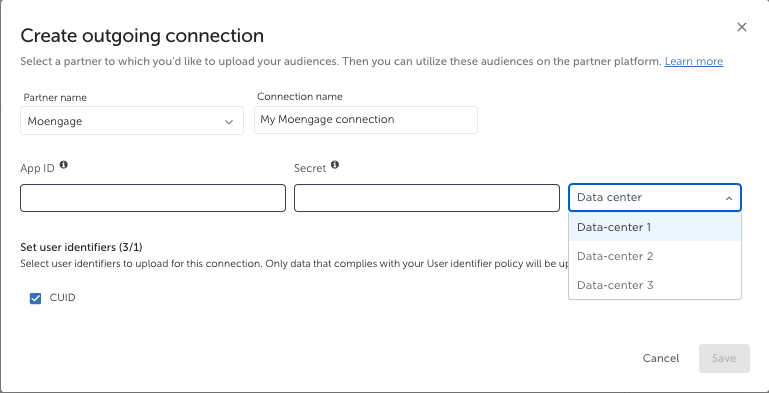Focus the App ID text field
Viewport: 769px width, 393px height.
click(153, 198)
